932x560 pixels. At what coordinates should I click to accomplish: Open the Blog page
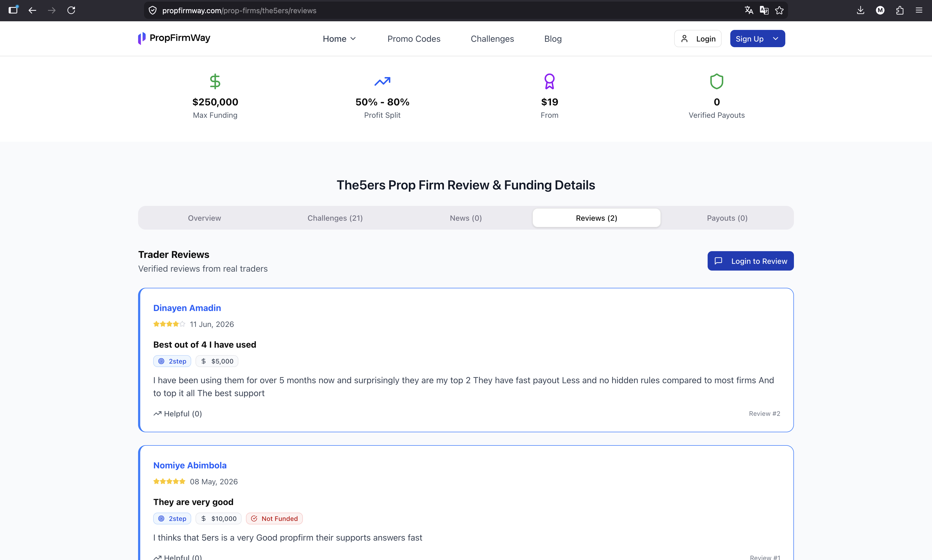(553, 39)
